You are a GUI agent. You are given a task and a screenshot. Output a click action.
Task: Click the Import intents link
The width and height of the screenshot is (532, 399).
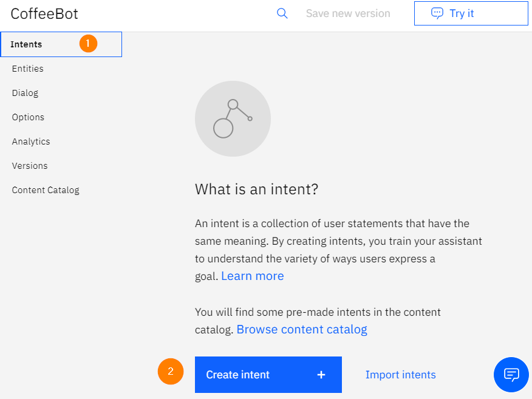[x=401, y=375]
